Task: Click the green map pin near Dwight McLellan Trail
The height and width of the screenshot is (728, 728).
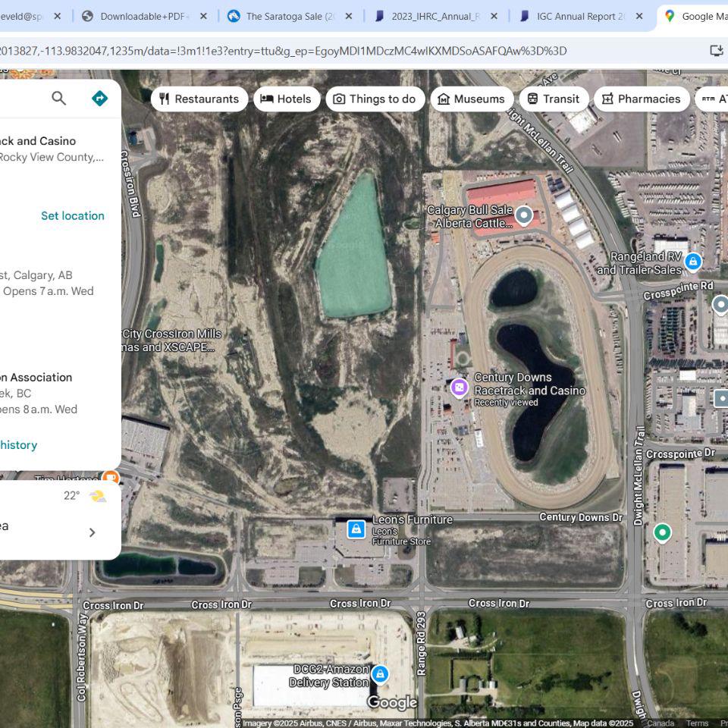Action: click(x=662, y=532)
